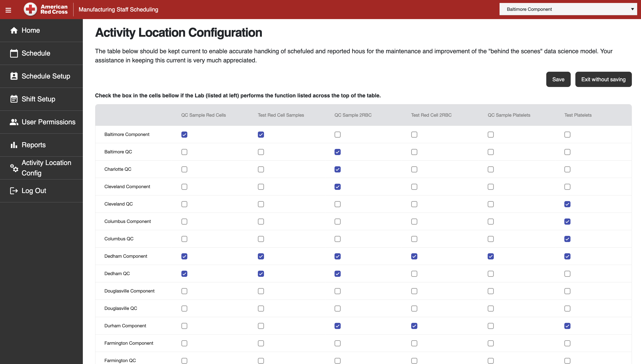641x364 pixels.
Task: Uncheck Dedham Component QC Sample Red Cells
Action: coord(184,256)
